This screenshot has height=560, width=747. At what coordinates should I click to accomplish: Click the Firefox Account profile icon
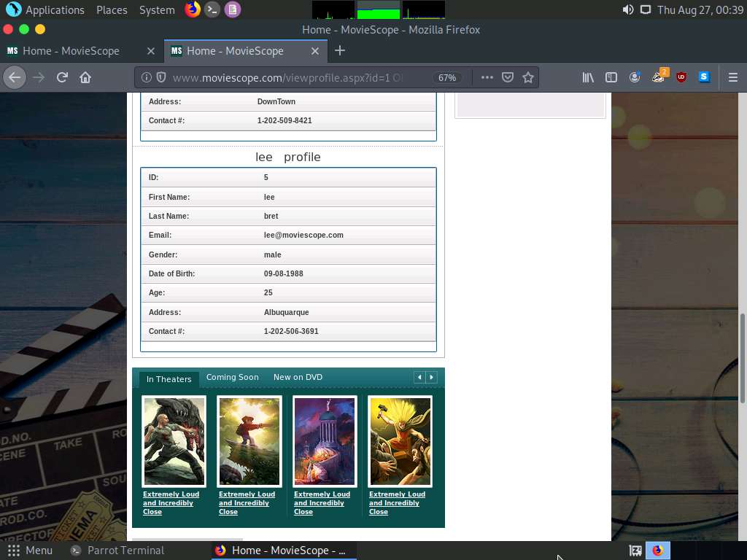click(635, 77)
